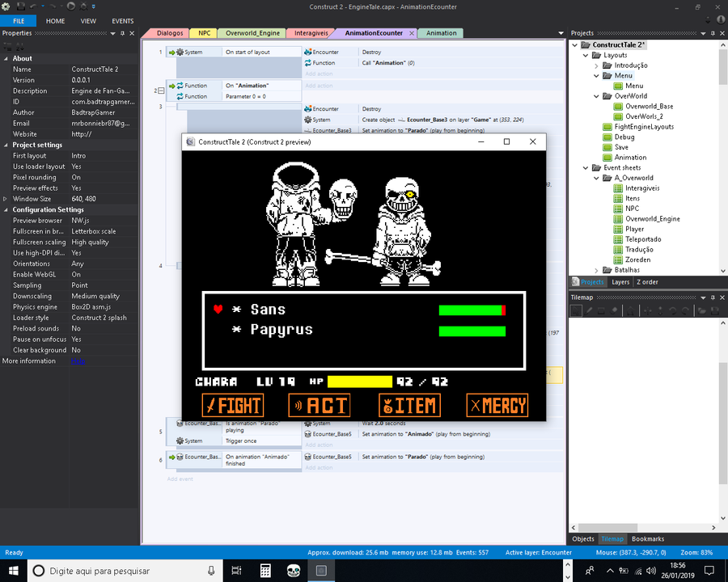Open the Zoreden event sheet
The image size is (728, 582).
637,260
